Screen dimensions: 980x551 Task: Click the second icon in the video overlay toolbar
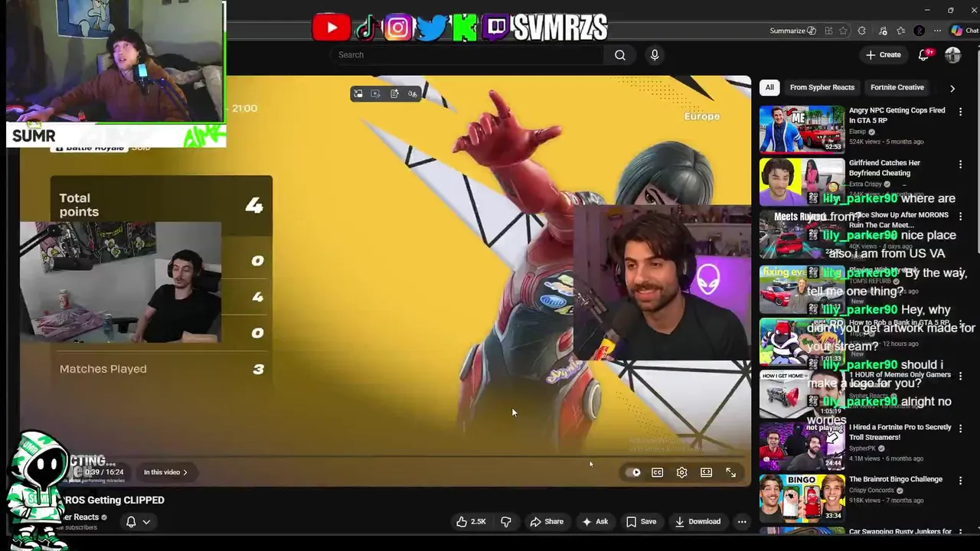coord(376,94)
